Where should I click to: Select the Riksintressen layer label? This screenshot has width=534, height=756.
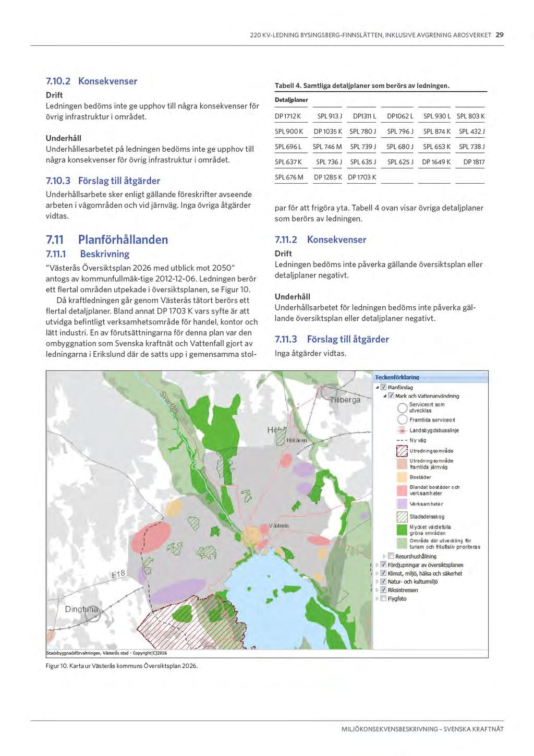click(x=403, y=590)
